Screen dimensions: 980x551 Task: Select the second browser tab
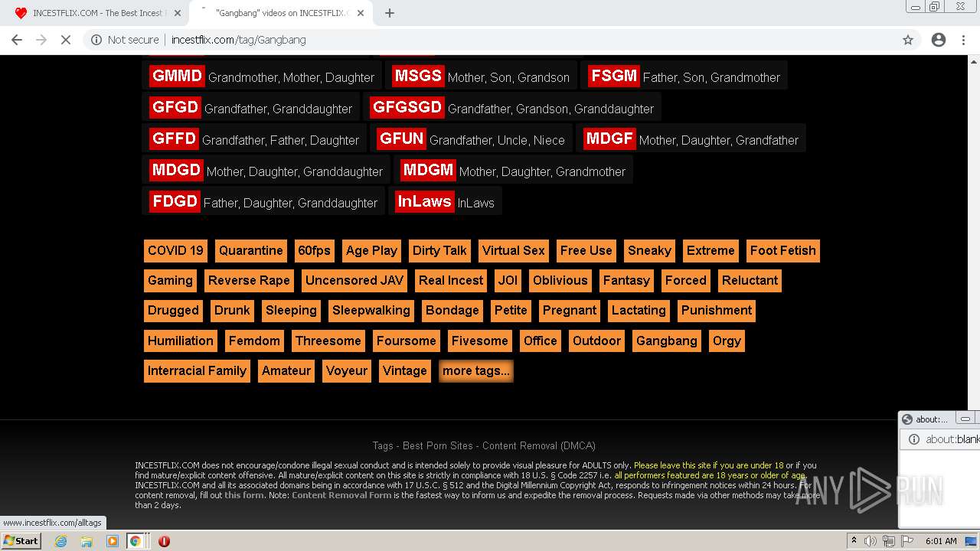coord(281,13)
